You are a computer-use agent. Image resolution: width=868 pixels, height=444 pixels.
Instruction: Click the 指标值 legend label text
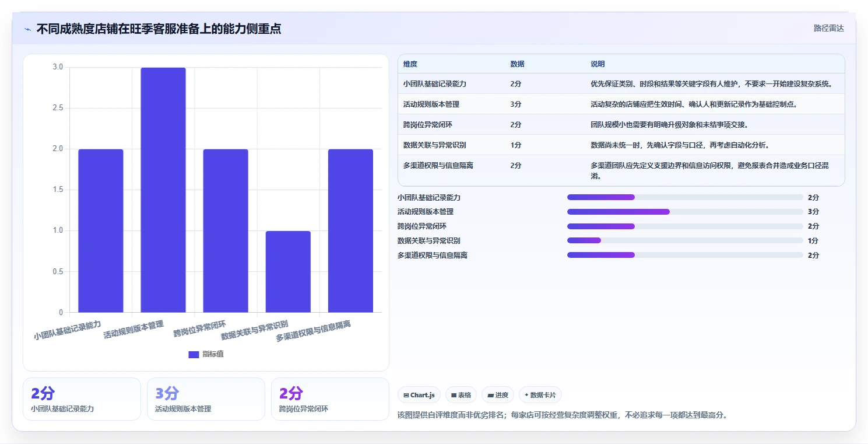click(x=213, y=354)
